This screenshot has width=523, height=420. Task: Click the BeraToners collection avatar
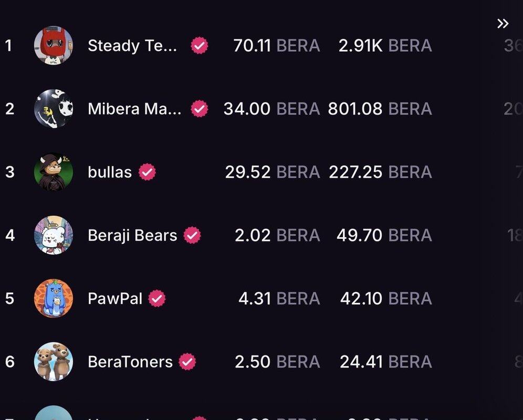[x=54, y=362]
